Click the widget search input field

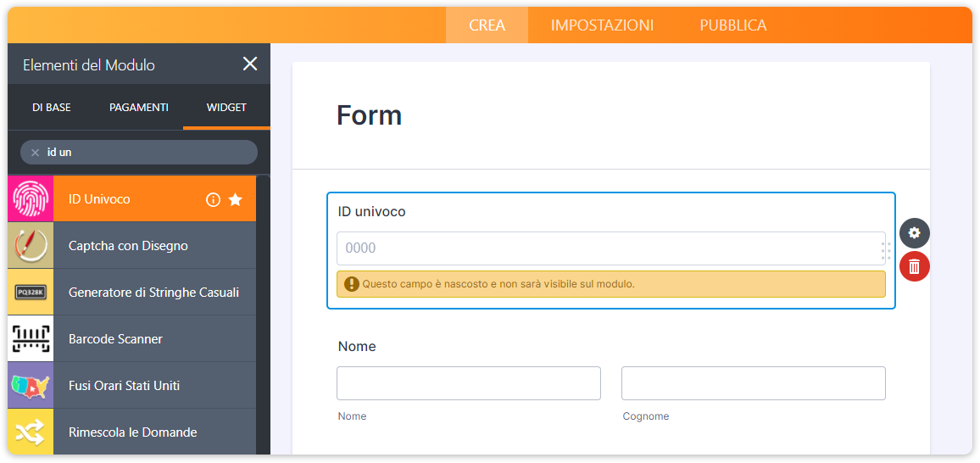148,153
